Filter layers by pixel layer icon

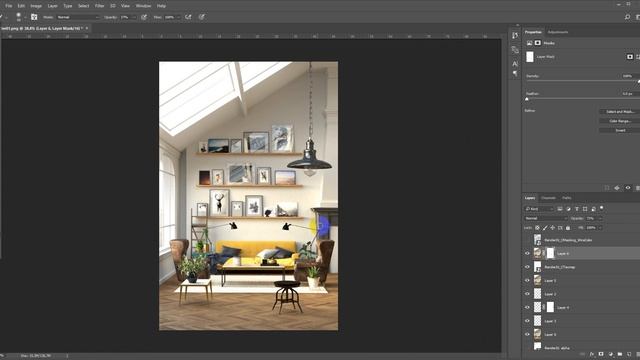[560, 209]
